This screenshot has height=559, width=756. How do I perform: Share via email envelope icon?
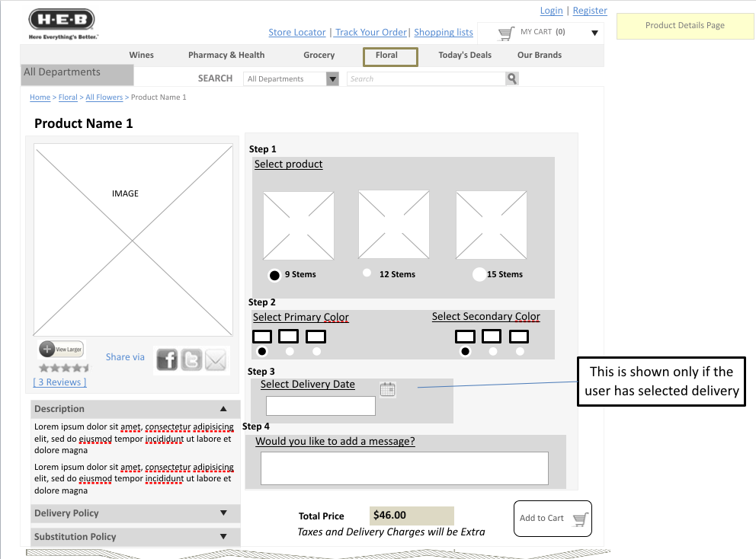[216, 360]
